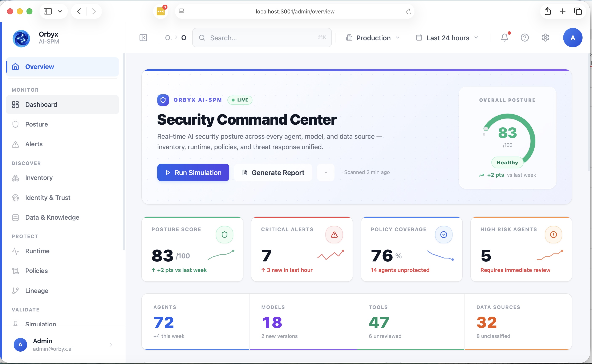The image size is (592, 364).
Task: Click the Generate Report button
Action: coord(273,172)
